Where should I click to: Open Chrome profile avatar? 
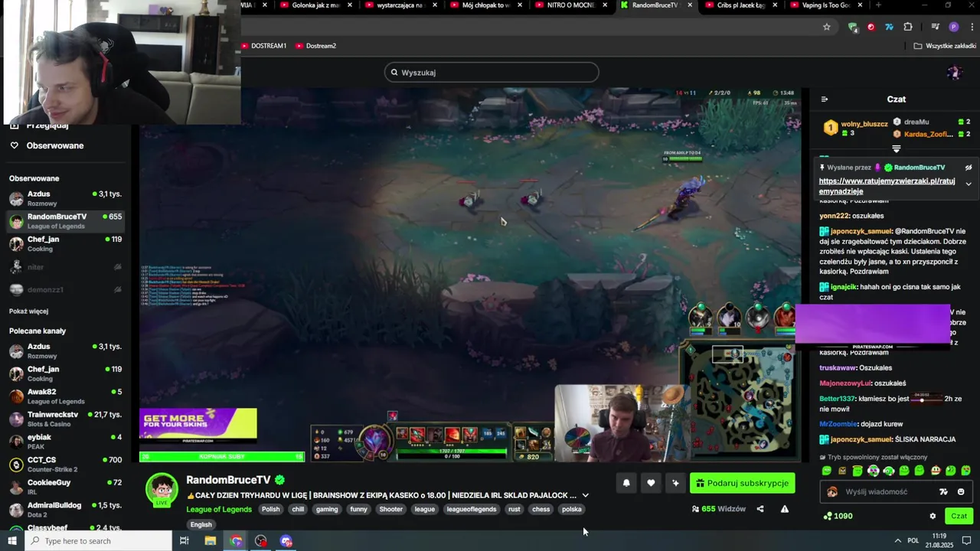pyautogui.click(x=953, y=27)
